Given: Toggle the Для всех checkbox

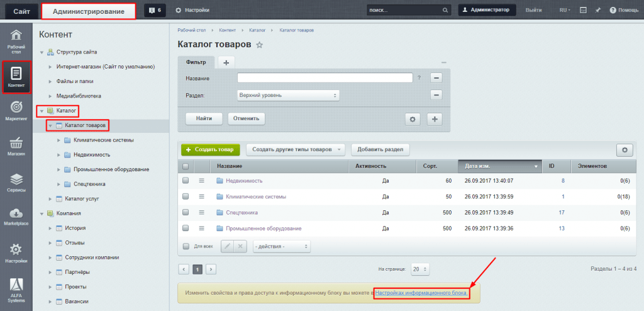Looking at the screenshot, I should click(x=186, y=246).
